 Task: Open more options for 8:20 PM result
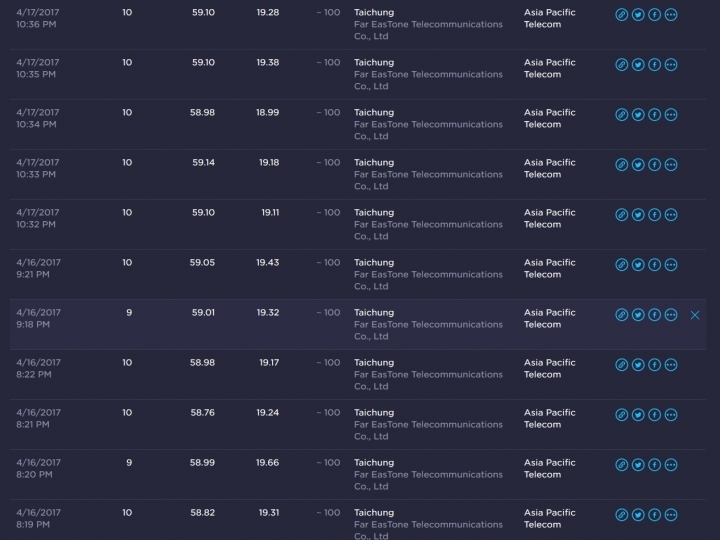pos(671,465)
